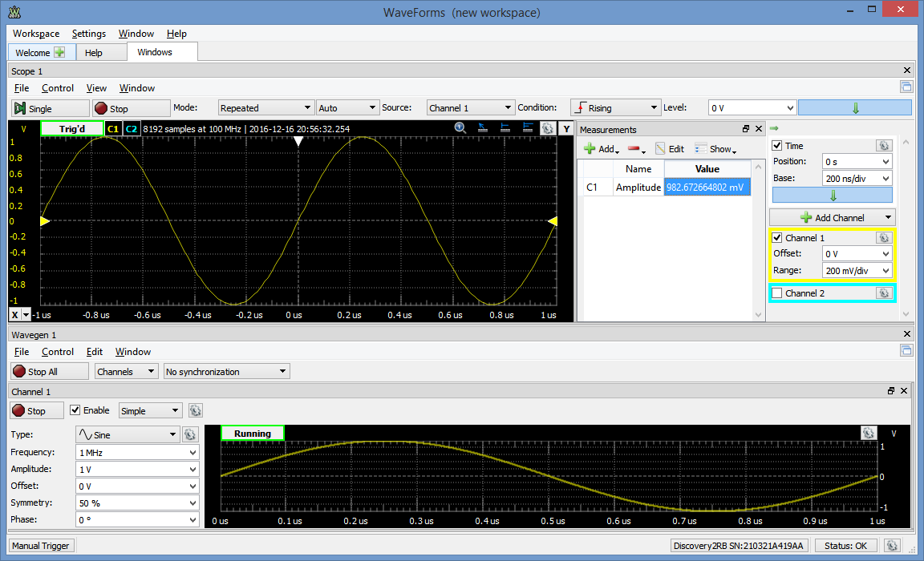Open the Channel 1 gear settings in Scope panel
Screen dimensions: 924x561
pos(883,237)
